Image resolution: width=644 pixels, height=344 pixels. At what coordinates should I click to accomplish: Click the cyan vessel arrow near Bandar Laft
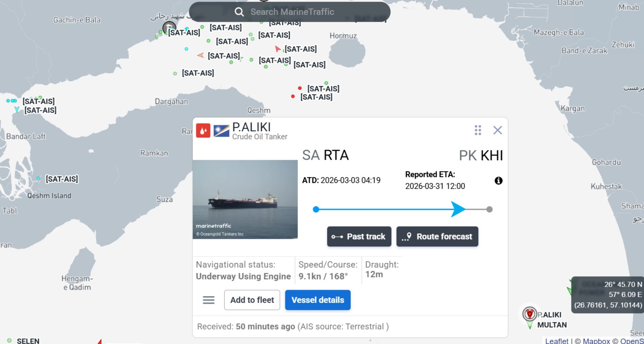pos(17,110)
